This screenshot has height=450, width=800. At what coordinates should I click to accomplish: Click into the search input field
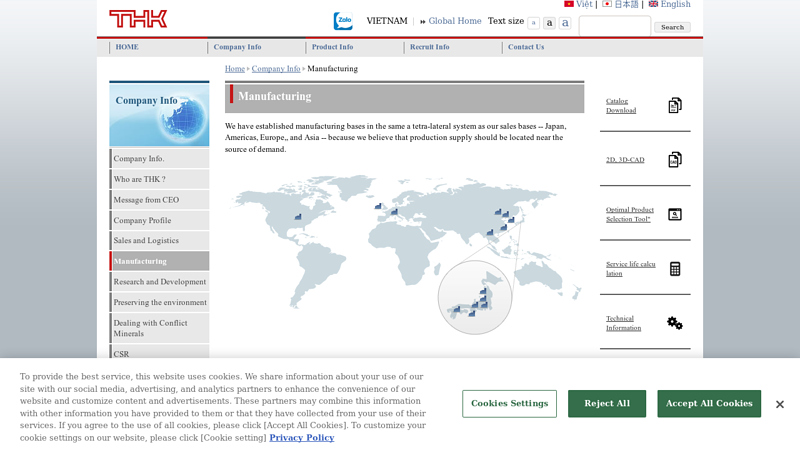click(615, 26)
